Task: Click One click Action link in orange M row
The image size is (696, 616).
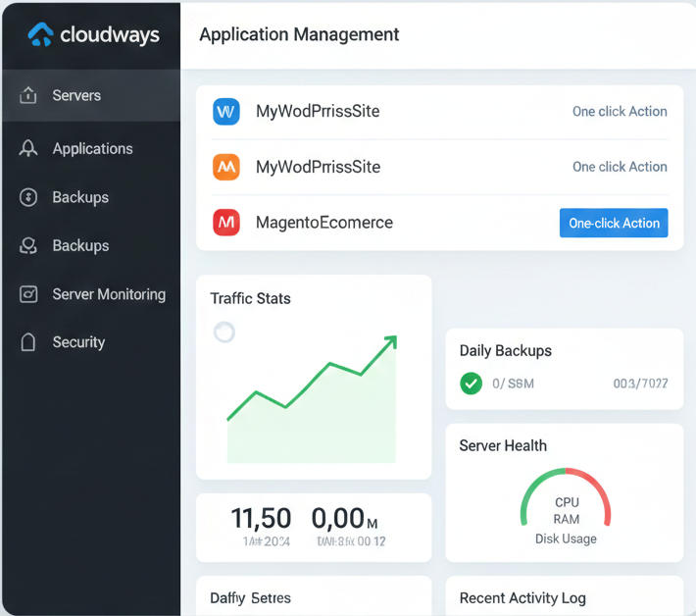Action: [620, 167]
